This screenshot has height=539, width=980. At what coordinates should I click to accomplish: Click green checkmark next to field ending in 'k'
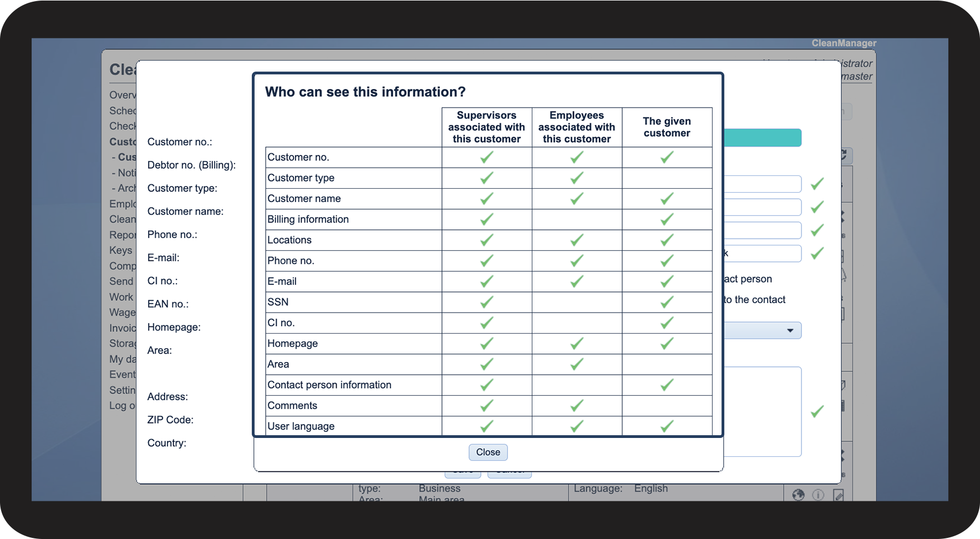coord(817,253)
